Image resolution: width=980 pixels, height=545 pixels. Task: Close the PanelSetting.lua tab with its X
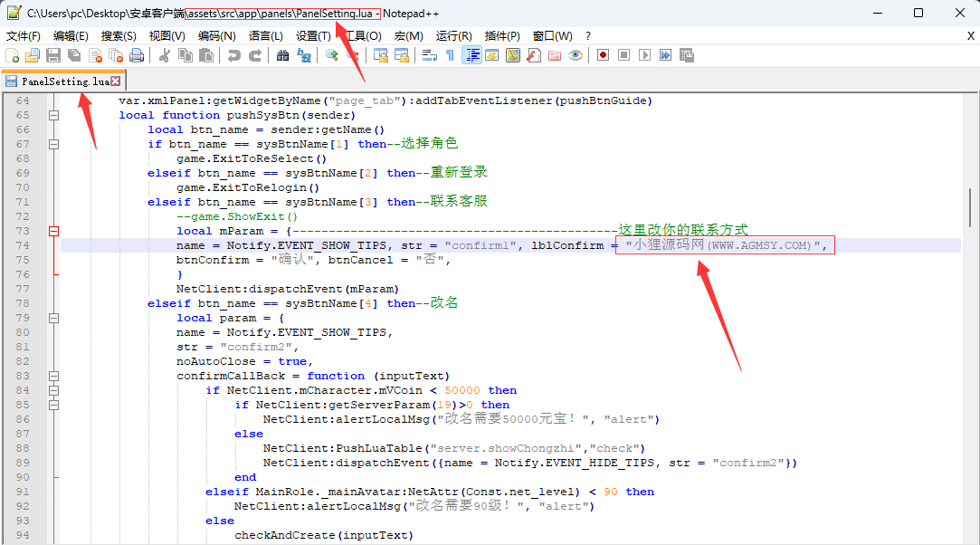(x=115, y=81)
